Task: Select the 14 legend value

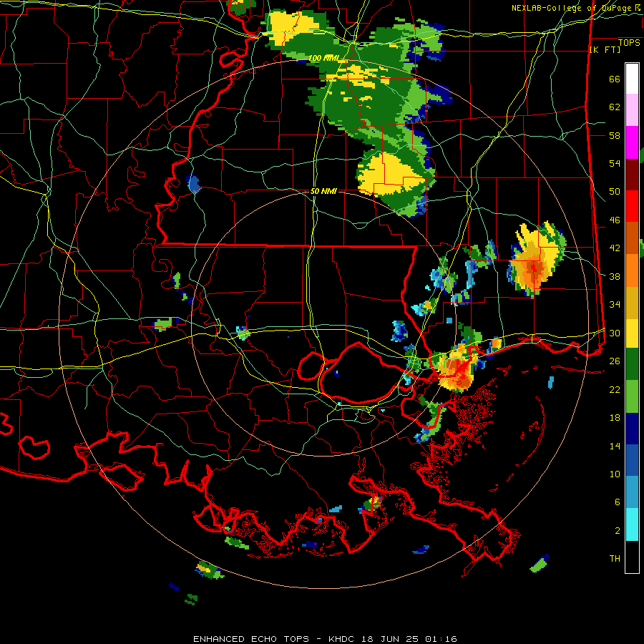Action: (615, 446)
